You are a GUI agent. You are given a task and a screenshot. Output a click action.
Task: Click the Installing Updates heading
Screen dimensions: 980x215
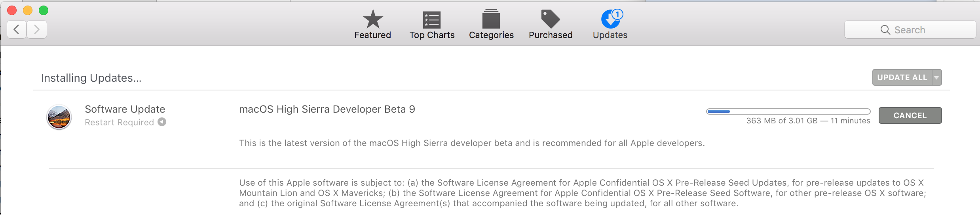pos(91,78)
